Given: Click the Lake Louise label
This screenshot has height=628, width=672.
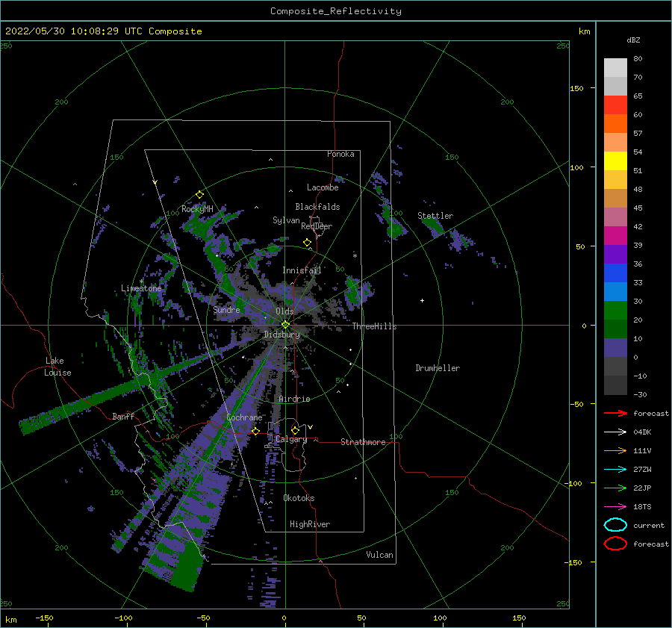Looking at the screenshot, I should coord(57,367).
